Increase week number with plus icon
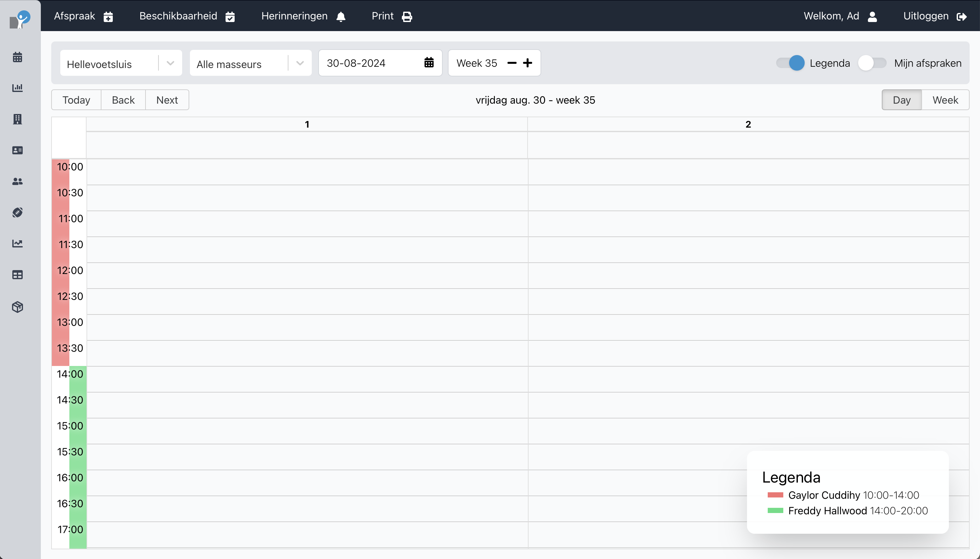 tap(528, 63)
